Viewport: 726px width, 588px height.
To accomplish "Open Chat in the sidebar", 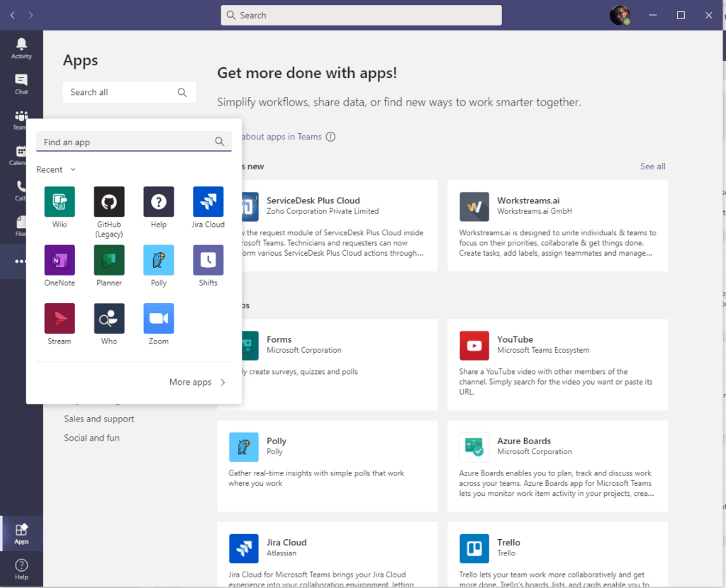I will pyautogui.click(x=21, y=84).
